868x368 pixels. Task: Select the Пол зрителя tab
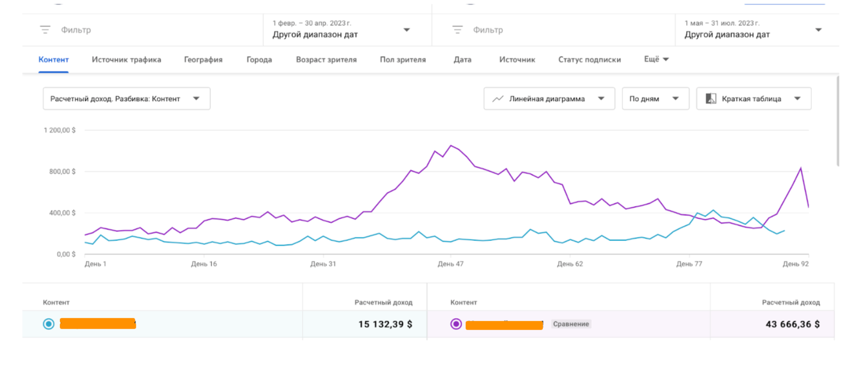click(x=403, y=59)
